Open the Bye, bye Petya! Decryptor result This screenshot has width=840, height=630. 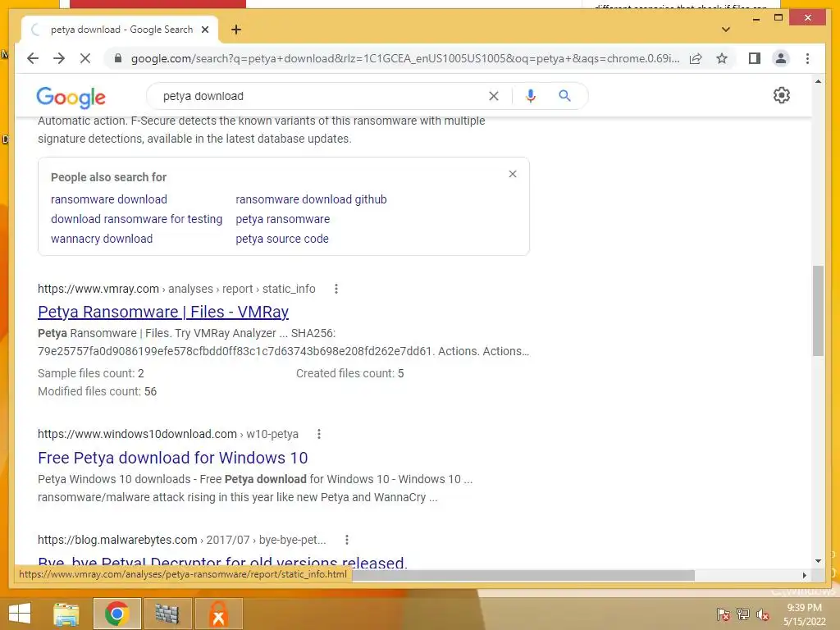pyautogui.click(x=222, y=563)
